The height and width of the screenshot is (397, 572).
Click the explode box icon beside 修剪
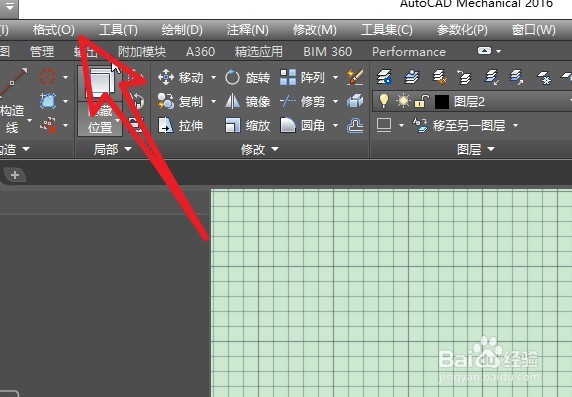(355, 101)
